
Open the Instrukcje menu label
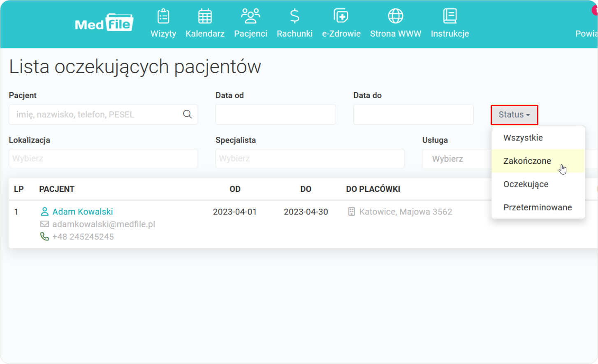450,34
